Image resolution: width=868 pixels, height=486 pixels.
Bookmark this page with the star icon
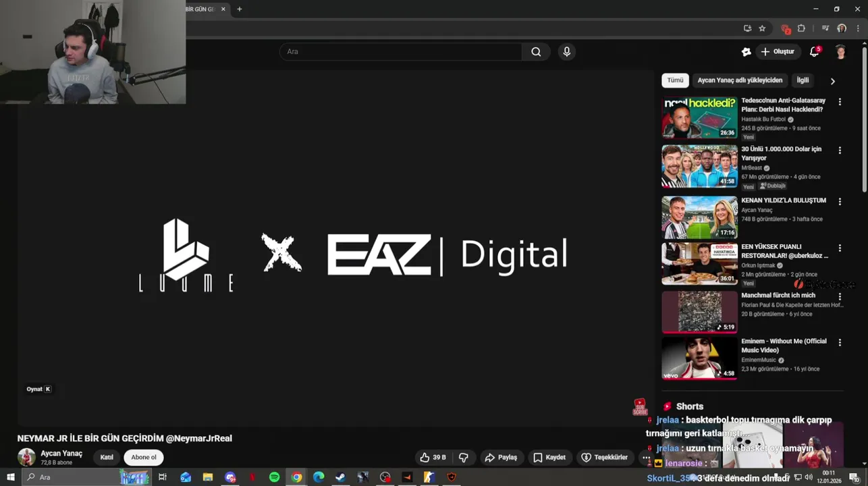[x=762, y=28]
